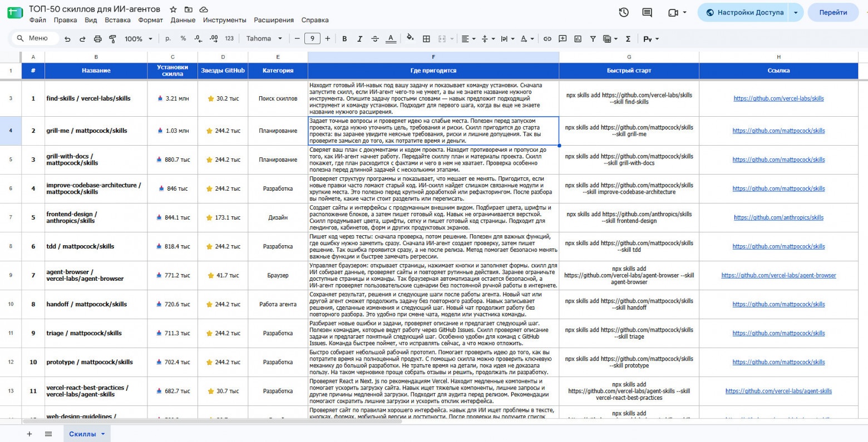Image resolution: width=868 pixels, height=442 pixels.
Task: Click the font size field showing 9
Action: click(x=312, y=39)
